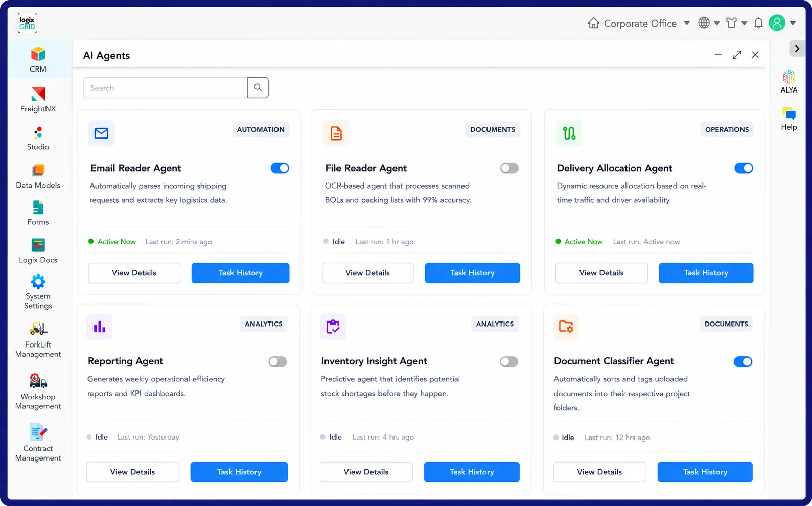Image resolution: width=812 pixels, height=506 pixels.
Task: Click DOCUMENTS tag on File Reader Agent
Action: tap(493, 130)
